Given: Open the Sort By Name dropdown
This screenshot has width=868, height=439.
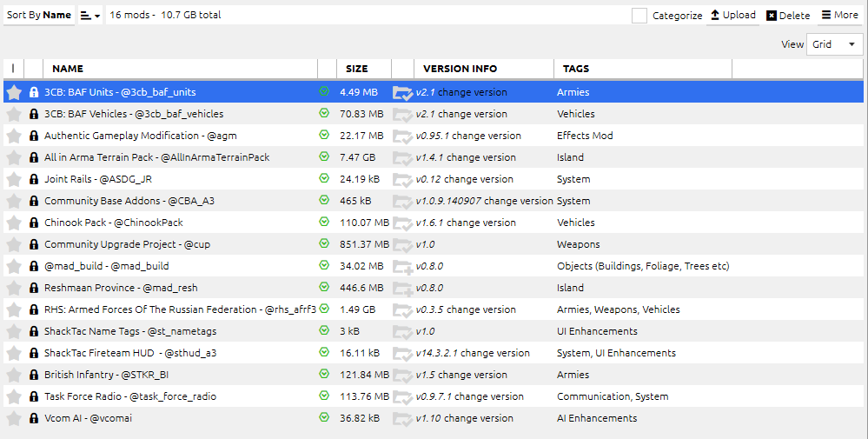Looking at the screenshot, I should pyautogui.click(x=39, y=15).
